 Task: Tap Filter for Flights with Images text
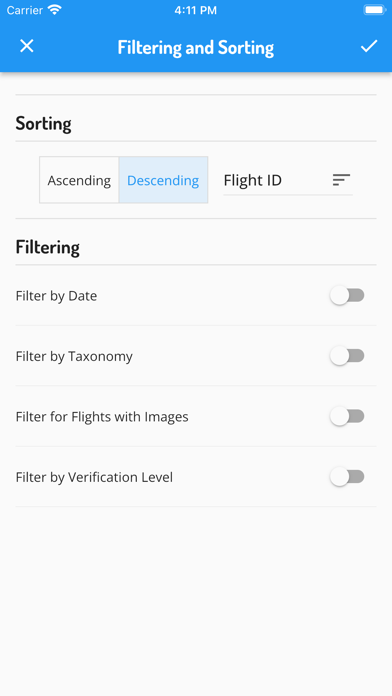(x=102, y=417)
